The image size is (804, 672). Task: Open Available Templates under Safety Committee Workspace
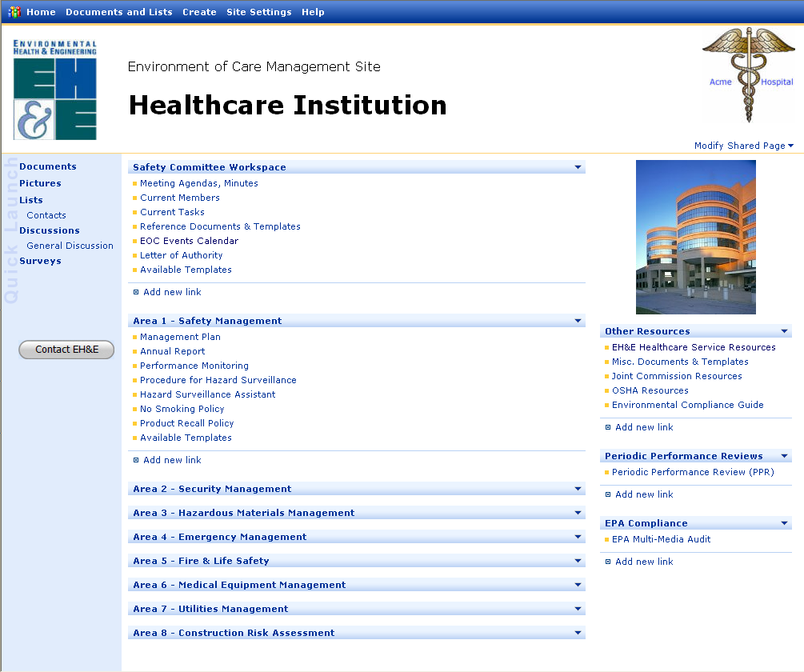(x=186, y=270)
